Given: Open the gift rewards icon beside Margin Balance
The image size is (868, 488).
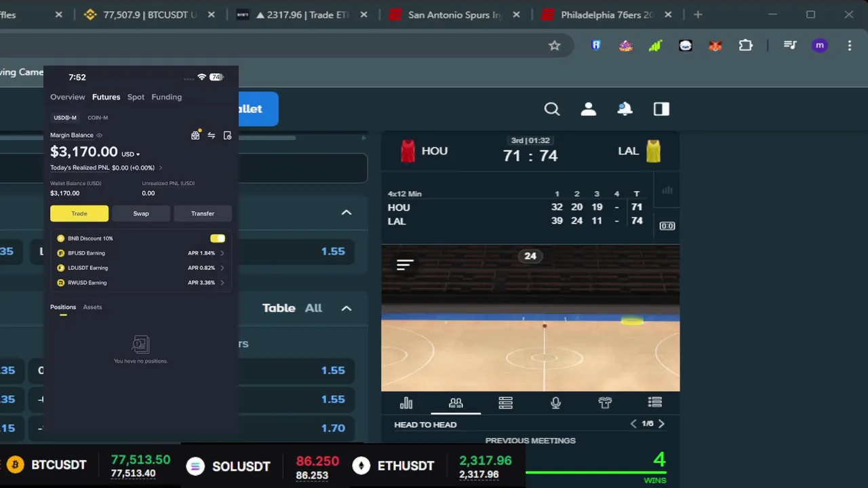Looking at the screenshot, I should click(195, 136).
